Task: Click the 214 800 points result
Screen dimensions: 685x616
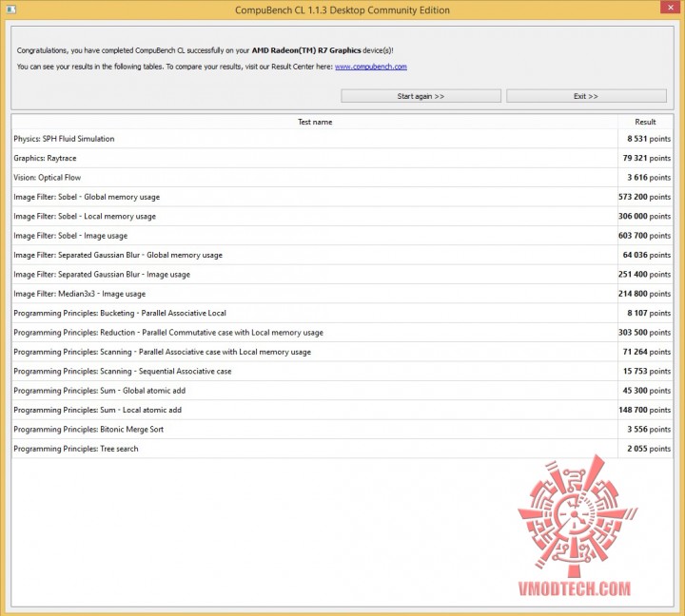Action: tap(644, 294)
